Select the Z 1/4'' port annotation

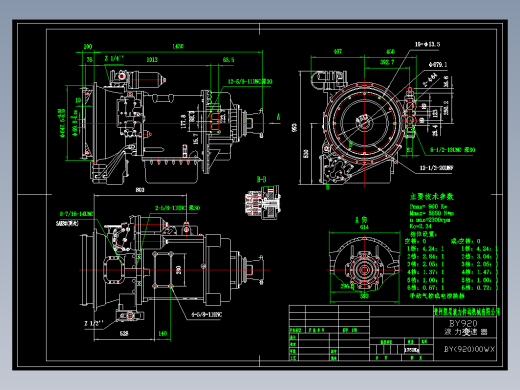point(114,58)
